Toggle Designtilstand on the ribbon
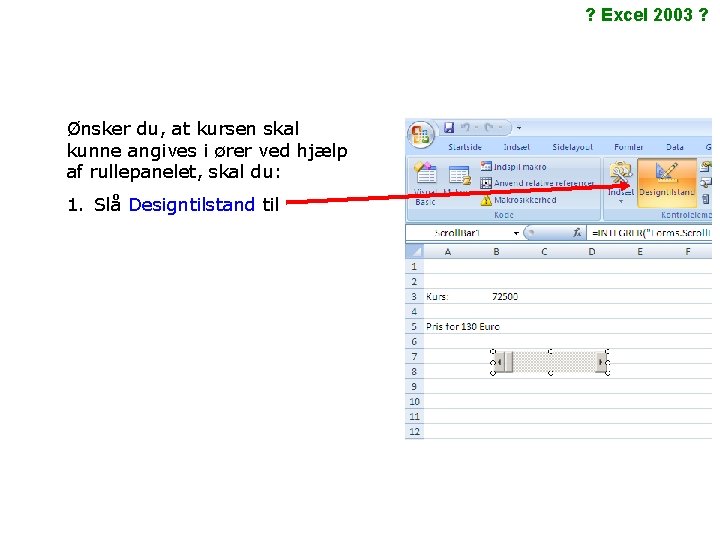720x540 pixels. point(667,183)
